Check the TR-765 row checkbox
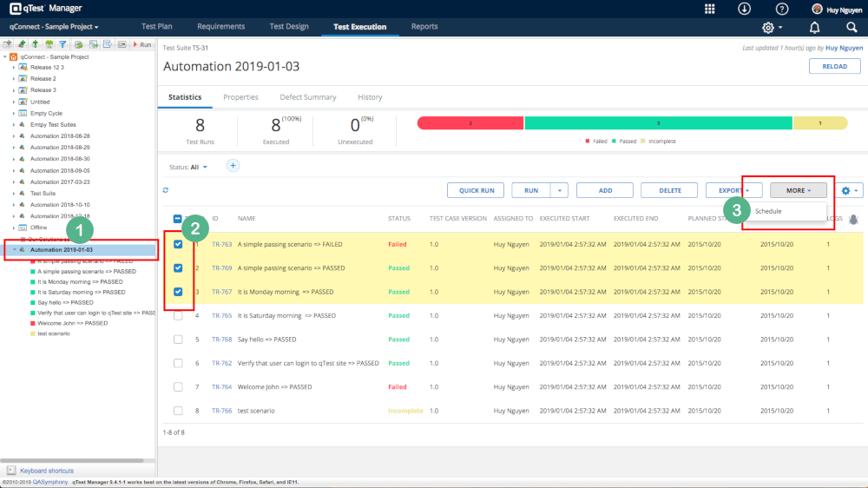Viewport: 868px width, 488px height. (178, 316)
